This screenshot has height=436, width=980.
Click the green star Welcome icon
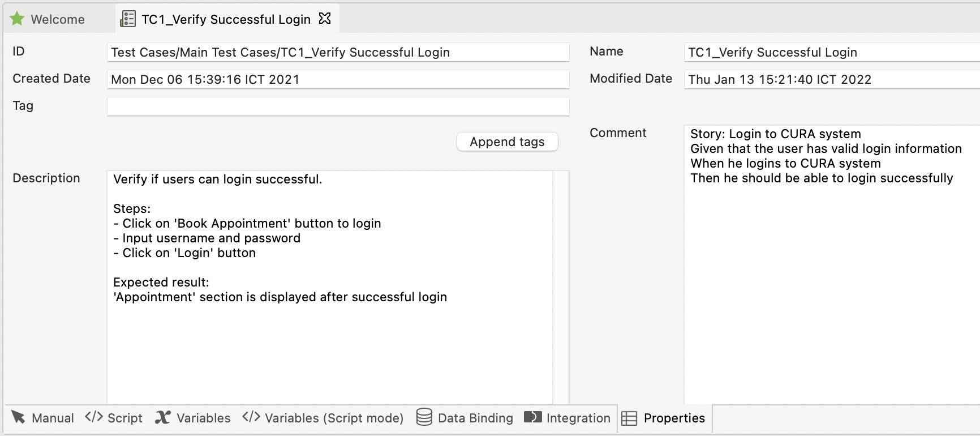point(18,19)
